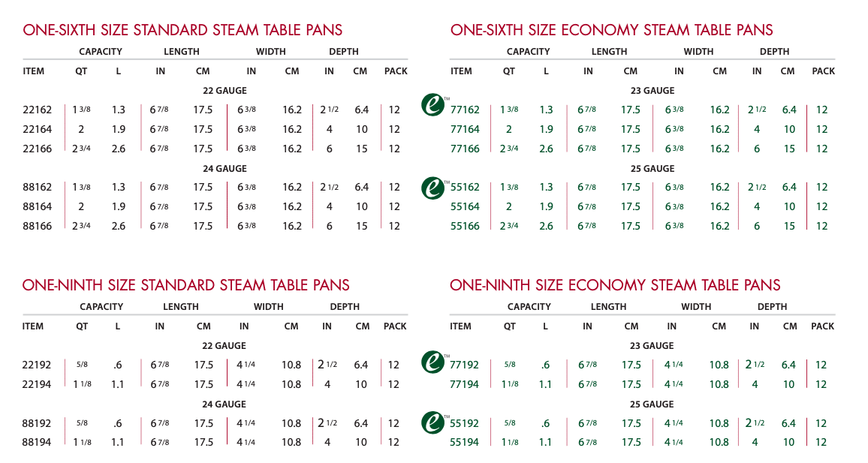
Task: Click the eco icon next to item 77162
Action: coord(432,105)
